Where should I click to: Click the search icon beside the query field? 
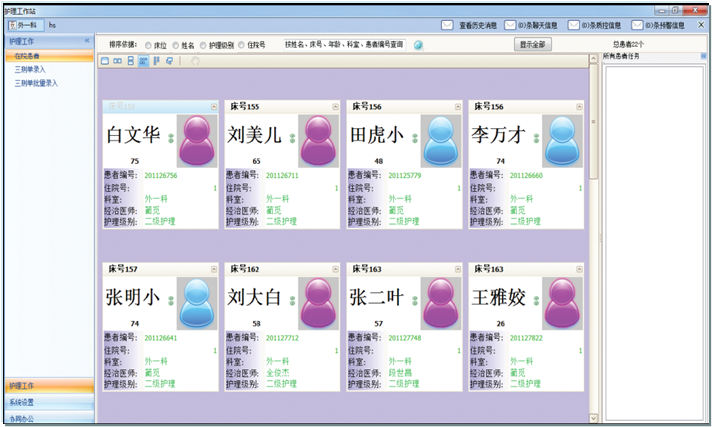point(418,45)
